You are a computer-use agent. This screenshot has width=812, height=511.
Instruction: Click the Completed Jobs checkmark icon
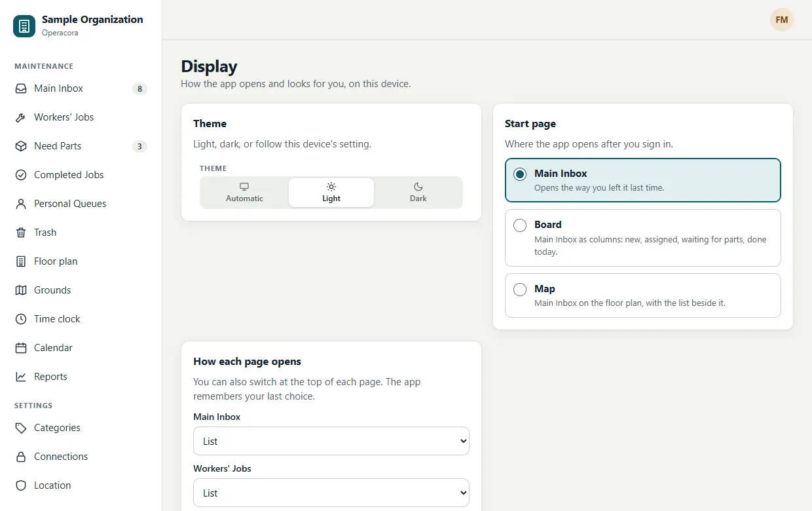tap(21, 175)
